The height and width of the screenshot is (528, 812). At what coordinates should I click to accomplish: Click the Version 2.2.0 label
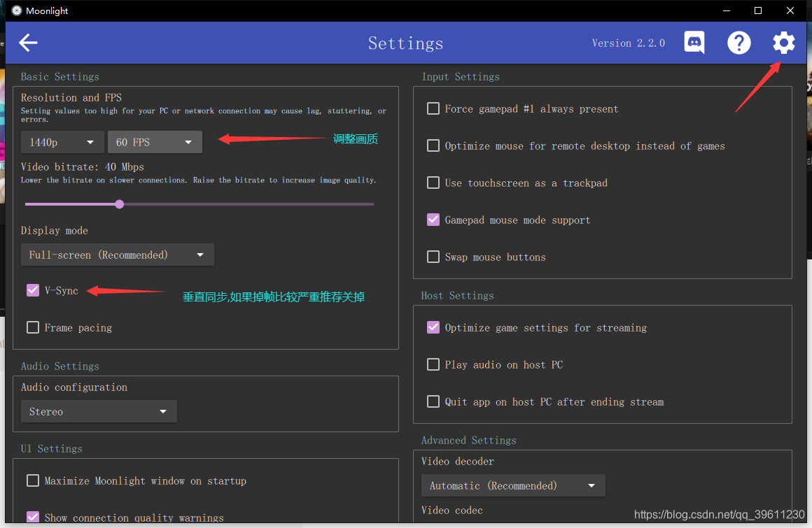[x=628, y=43]
